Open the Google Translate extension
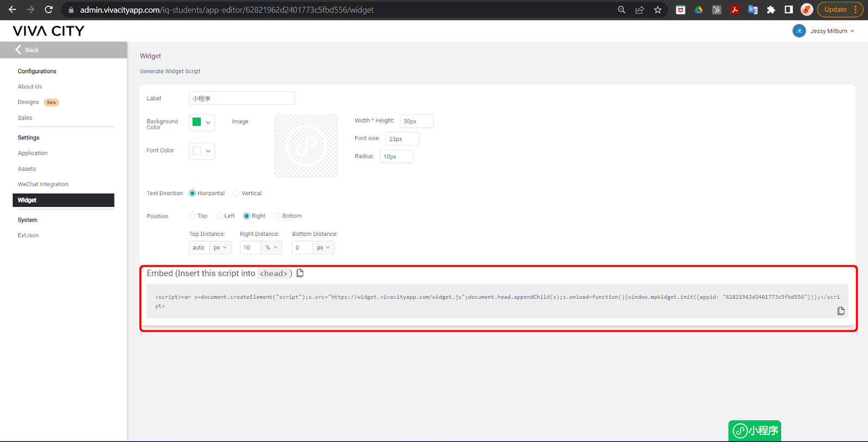This screenshot has height=442, width=868. point(753,10)
